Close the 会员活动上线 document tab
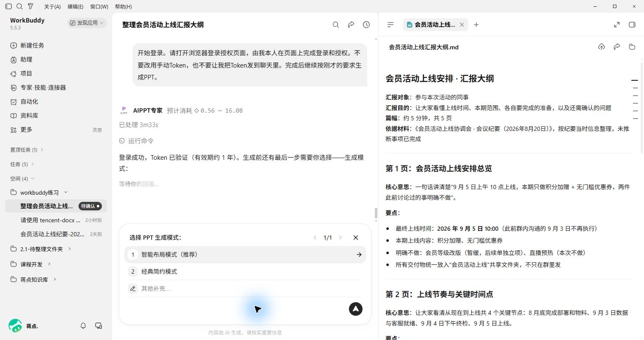This screenshot has width=644, height=340. [462, 25]
